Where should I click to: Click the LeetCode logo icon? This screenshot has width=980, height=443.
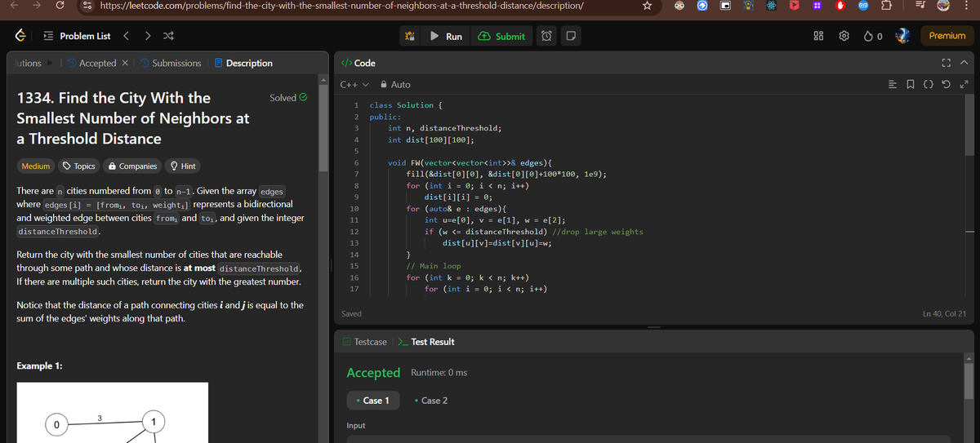19,36
